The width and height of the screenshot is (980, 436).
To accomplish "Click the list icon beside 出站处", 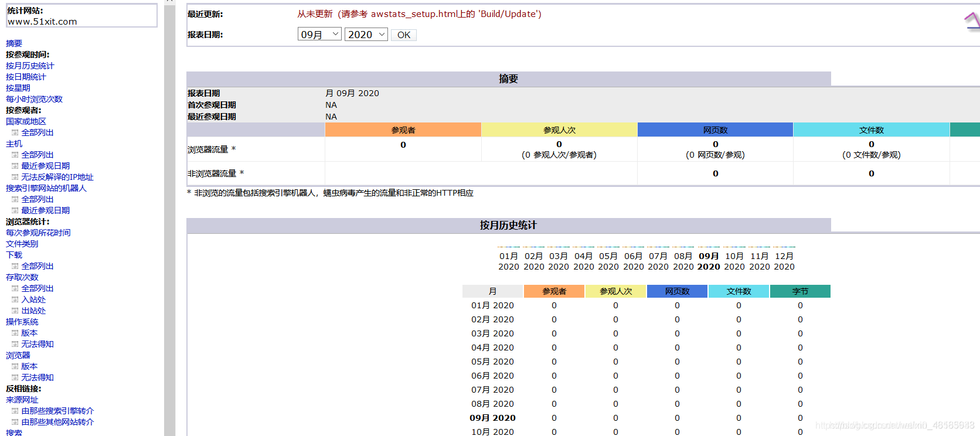I will [x=15, y=311].
